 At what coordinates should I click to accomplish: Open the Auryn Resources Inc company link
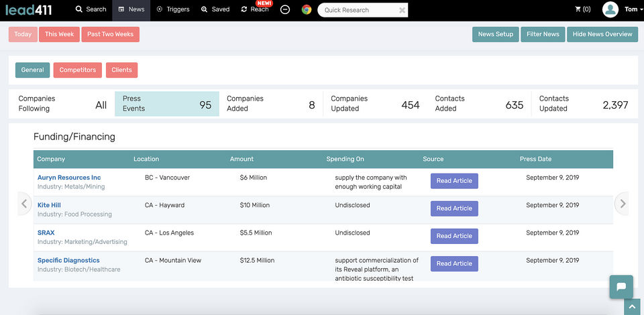point(69,178)
